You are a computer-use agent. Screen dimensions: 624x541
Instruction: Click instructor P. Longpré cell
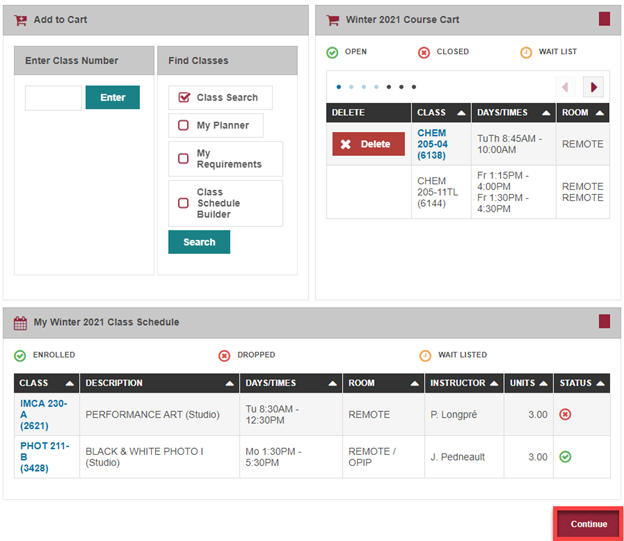point(464,414)
